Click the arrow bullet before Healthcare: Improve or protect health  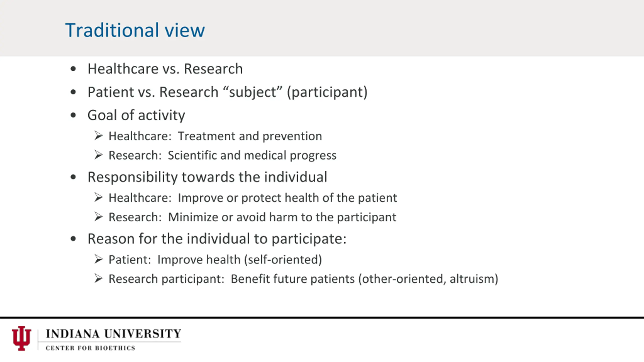[98, 198]
